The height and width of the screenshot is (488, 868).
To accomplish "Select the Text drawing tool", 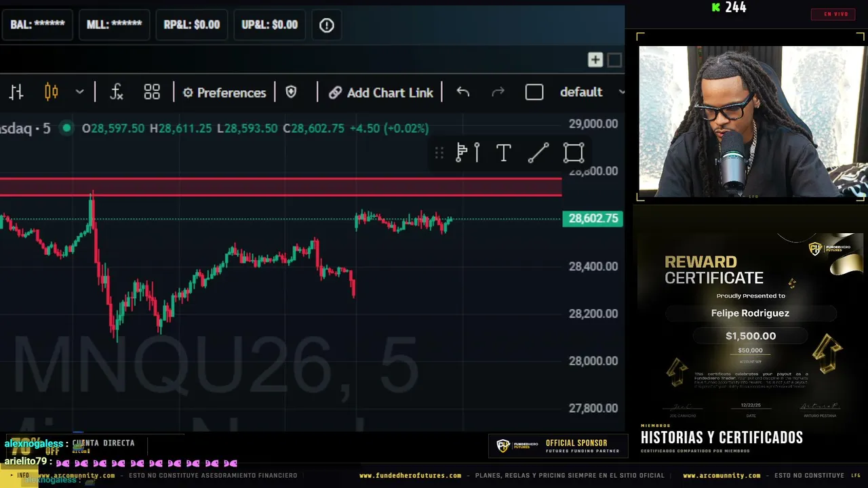I will 503,153.
